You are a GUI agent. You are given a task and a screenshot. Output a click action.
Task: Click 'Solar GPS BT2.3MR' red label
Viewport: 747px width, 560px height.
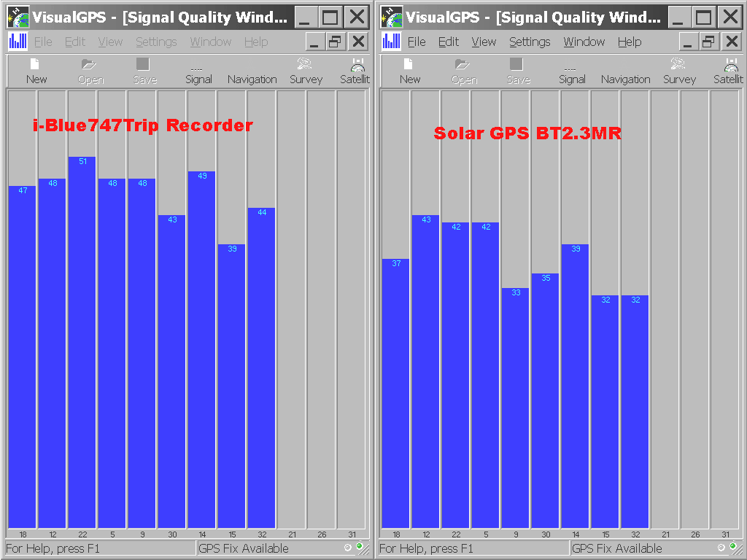pyautogui.click(x=527, y=133)
